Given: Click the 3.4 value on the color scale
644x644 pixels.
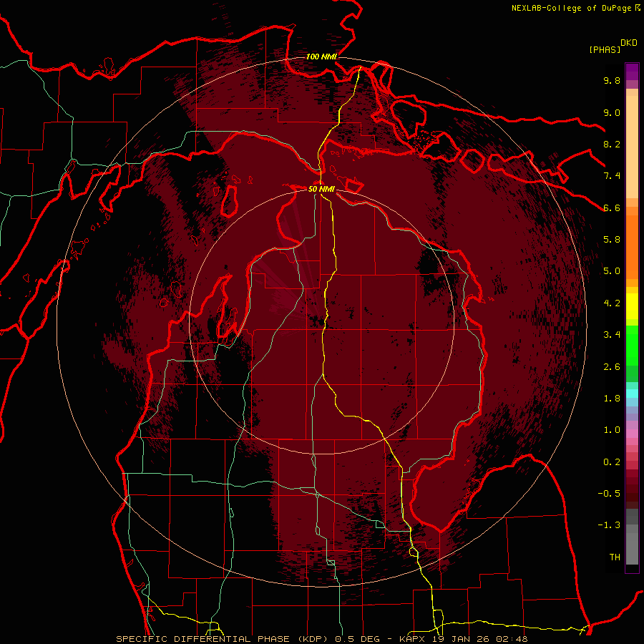Looking at the screenshot, I should (x=612, y=335).
